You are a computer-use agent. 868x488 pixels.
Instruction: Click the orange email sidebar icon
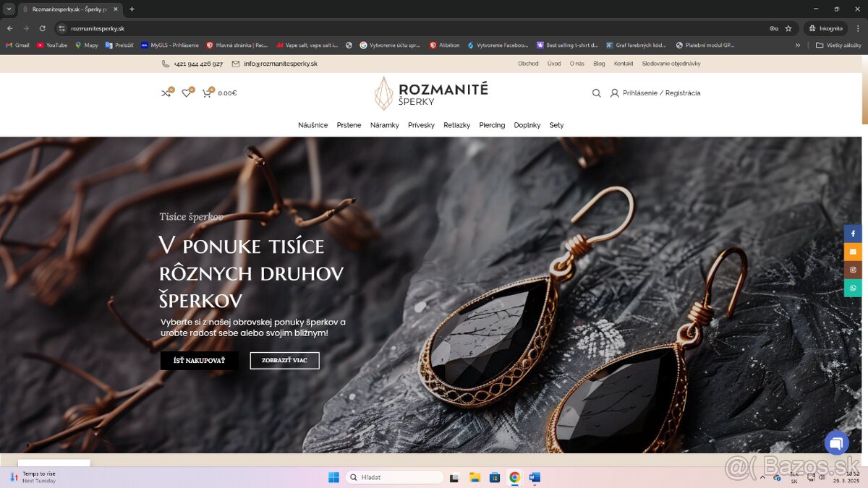coord(853,252)
